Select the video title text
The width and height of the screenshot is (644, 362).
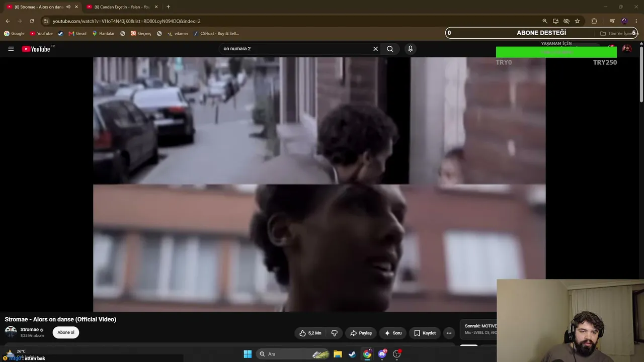(x=60, y=319)
